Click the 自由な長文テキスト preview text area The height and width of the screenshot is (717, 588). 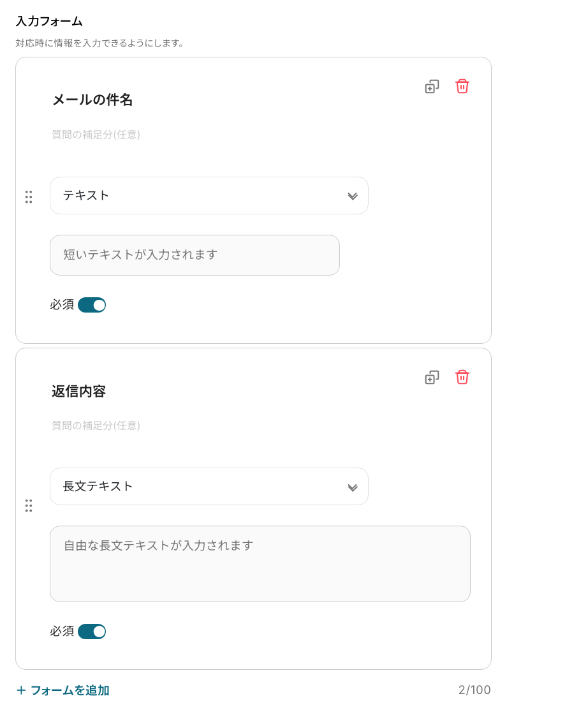point(260,564)
